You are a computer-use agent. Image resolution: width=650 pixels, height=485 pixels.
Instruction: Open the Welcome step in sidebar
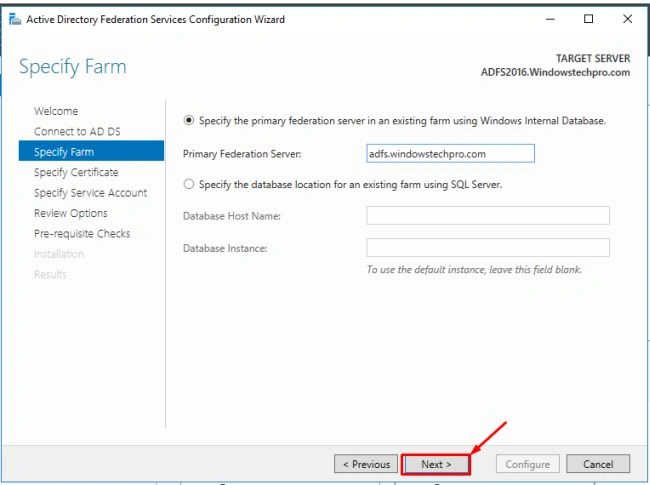pos(56,111)
